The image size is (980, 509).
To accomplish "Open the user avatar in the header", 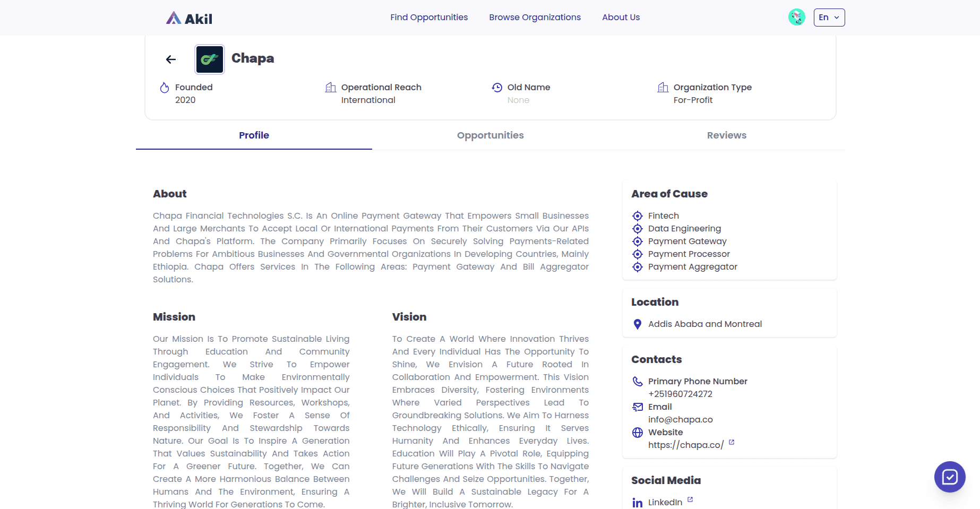I will pyautogui.click(x=796, y=17).
